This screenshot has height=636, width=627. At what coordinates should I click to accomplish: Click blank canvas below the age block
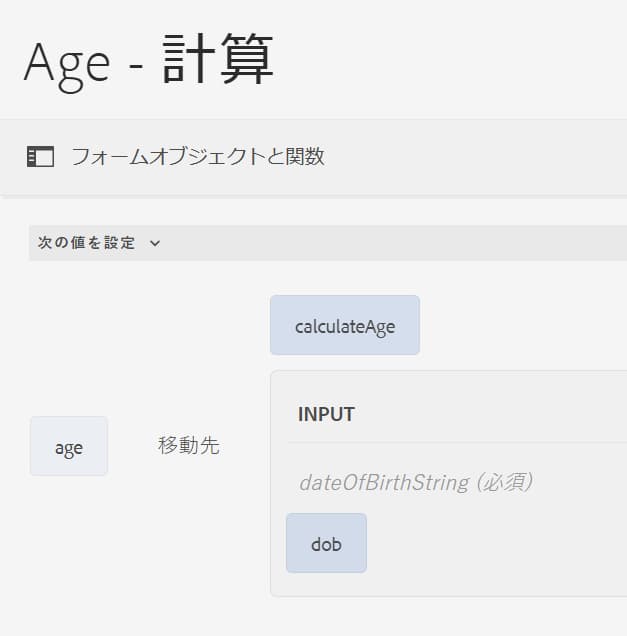[68, 540]
